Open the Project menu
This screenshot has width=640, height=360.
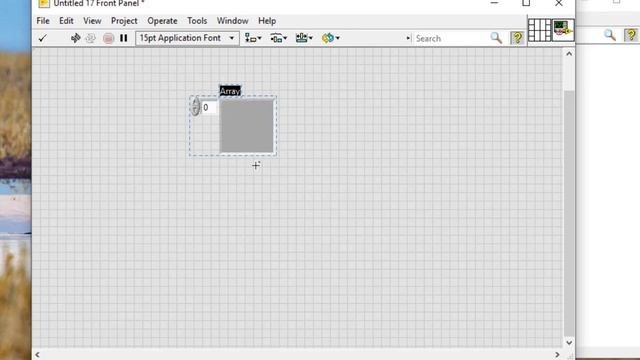point(124,21)
